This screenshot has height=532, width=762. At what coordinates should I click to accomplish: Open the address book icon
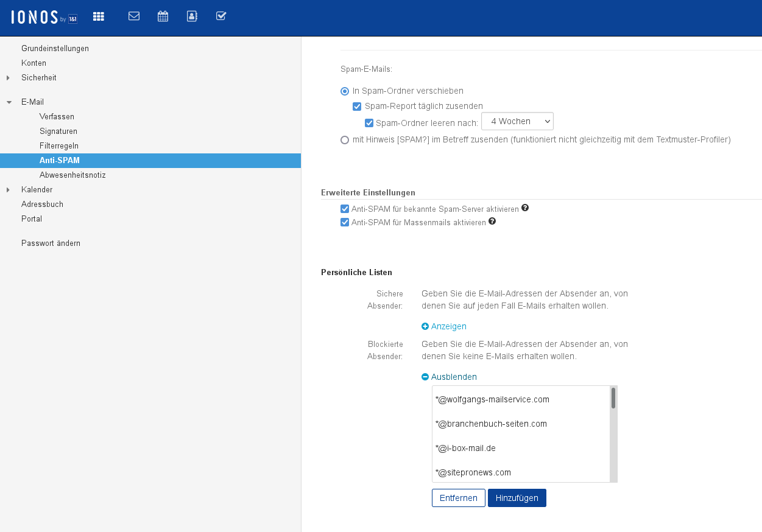(x=192, y=16)
